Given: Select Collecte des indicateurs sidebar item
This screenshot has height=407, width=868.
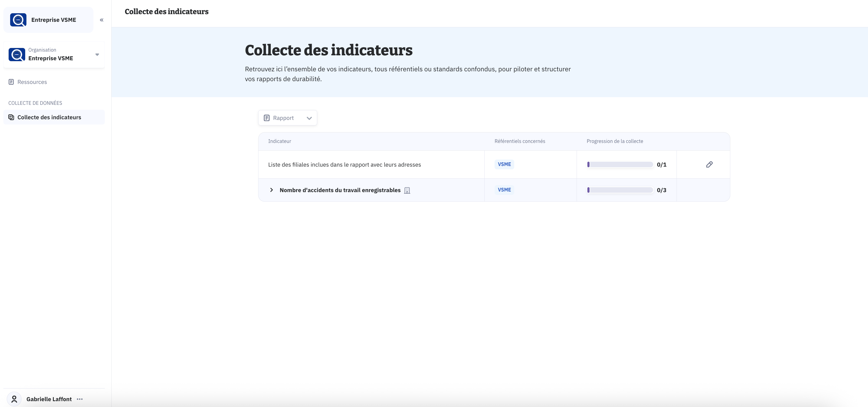Looking at the screenshot, I should click(49, 117).
